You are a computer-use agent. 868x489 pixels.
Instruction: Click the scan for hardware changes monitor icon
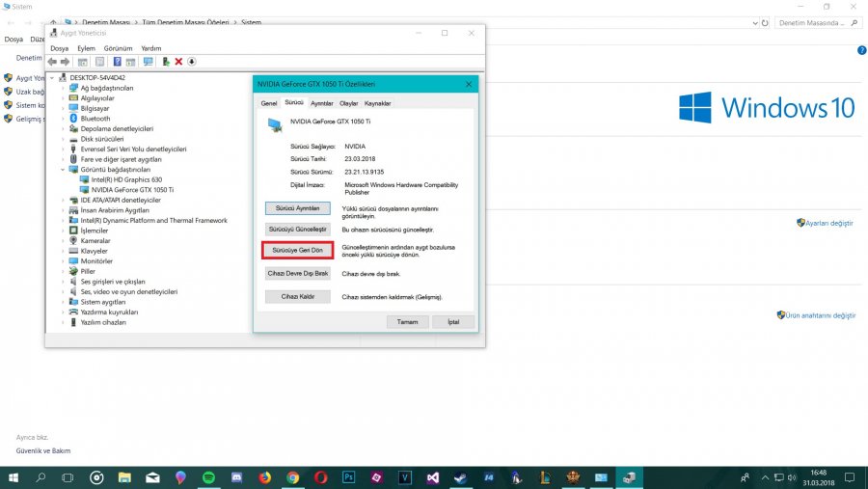pyautogui.click(x=148, y=62)
